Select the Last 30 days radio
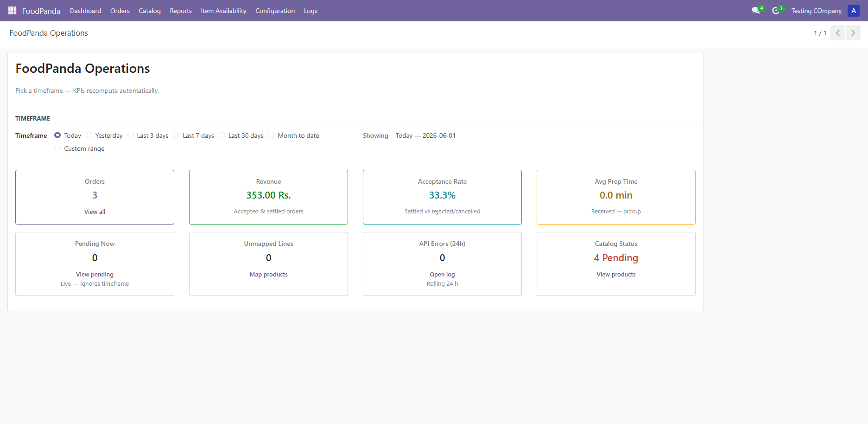Screen dimensions: 868x424 [222, 135]
